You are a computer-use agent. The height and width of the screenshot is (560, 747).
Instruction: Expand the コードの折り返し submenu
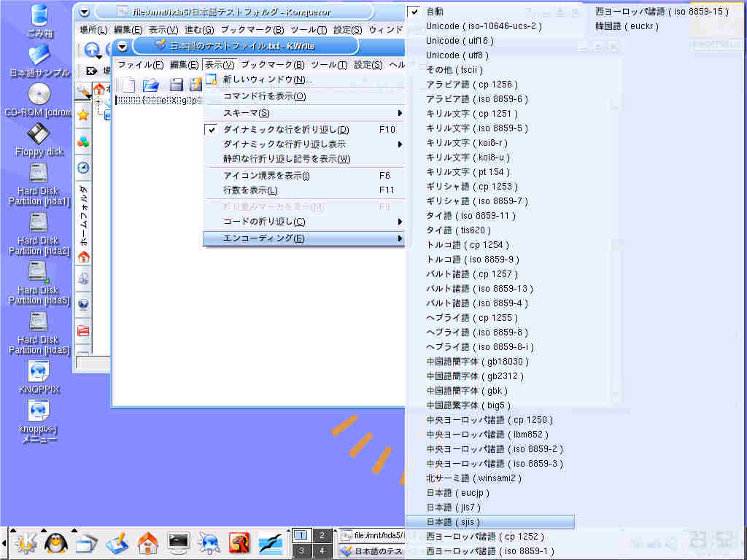coord(304,222)
